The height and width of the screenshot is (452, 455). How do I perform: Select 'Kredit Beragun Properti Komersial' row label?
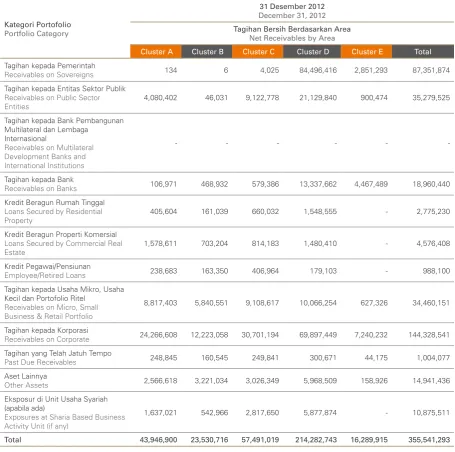[x=61, y=234]
